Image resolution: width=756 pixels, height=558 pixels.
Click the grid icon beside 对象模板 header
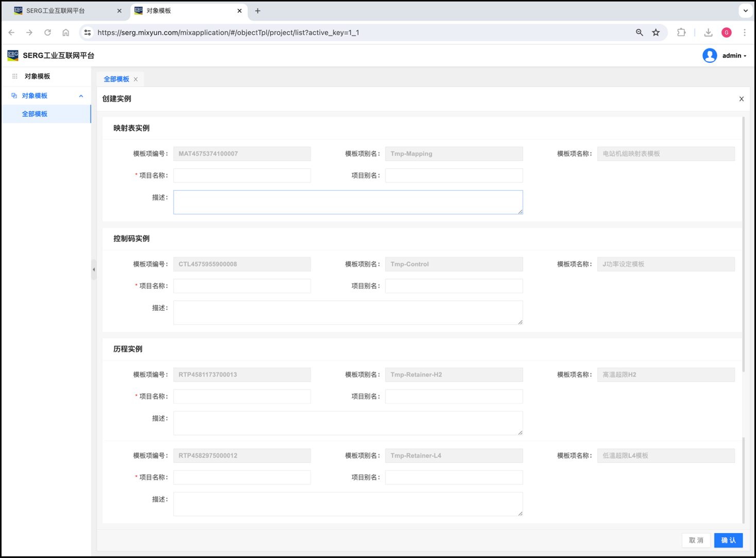point(15,76)
